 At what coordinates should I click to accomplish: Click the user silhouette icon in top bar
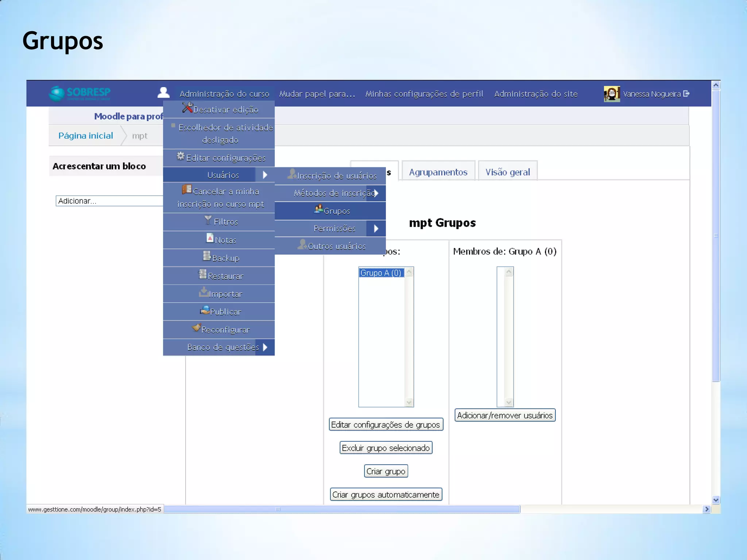pyautogui.click(x=163, y=93)
